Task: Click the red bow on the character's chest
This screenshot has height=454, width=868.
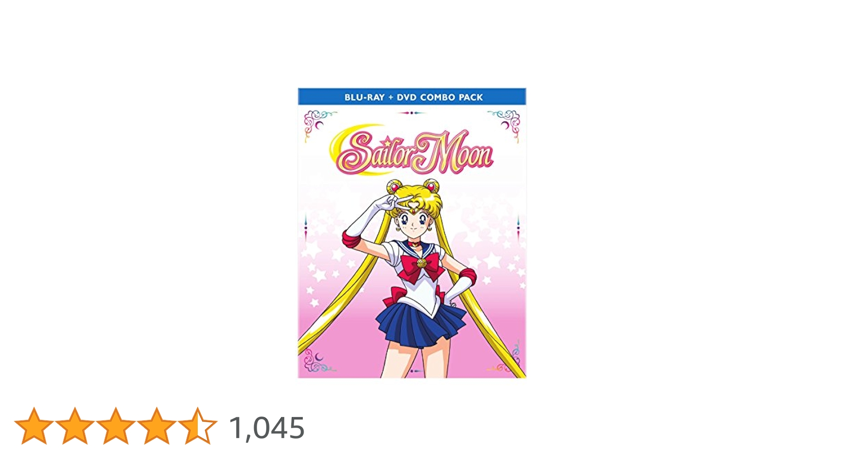Action: tap(421, 266)
